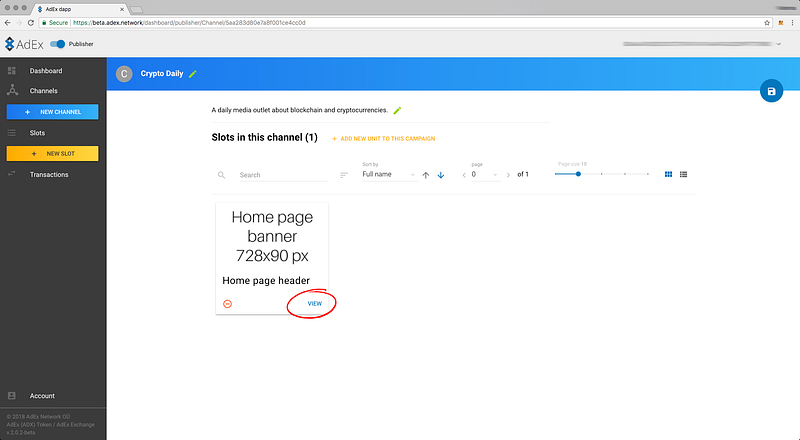The height and width of the screenshot is (440, 800).
Task: Switch to grid view
Action: [x=668, y=175]
